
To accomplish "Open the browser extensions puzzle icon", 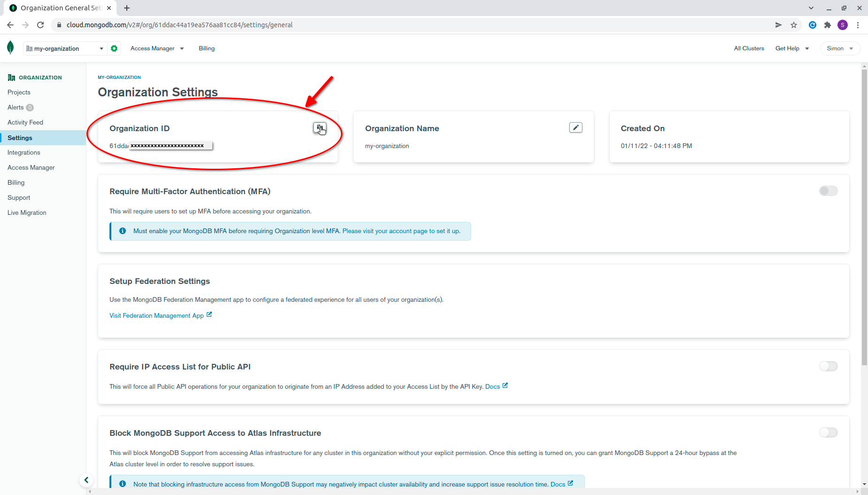I will coord(828,25).
